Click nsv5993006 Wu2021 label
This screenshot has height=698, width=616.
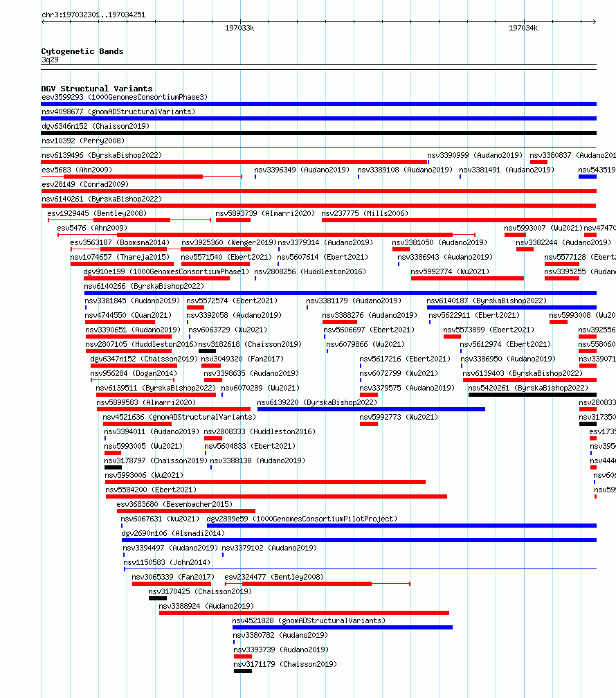[144, 475]
